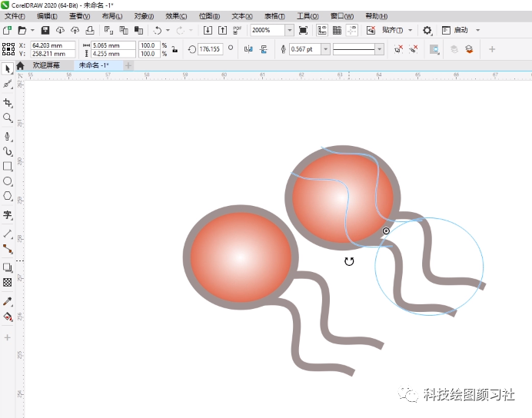Click the Copy icon in standard toolbar
The width and height of the screenshot is (532, 418).
(124, 30)
